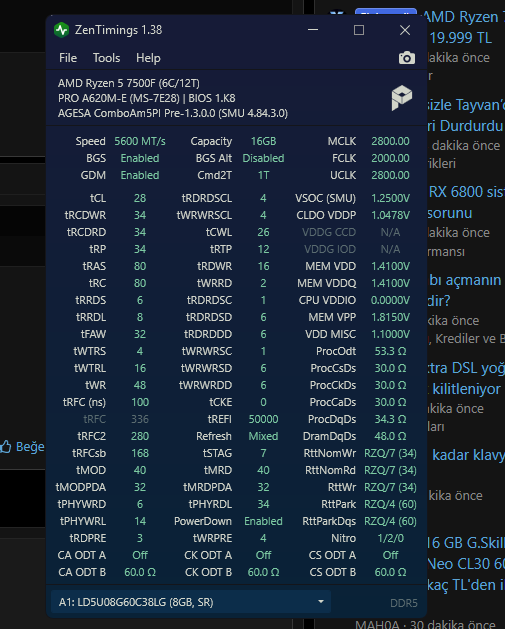
Task: Click the Nitro value '1/2/0'
Action: pyautogui.click(x=390, y=538)
